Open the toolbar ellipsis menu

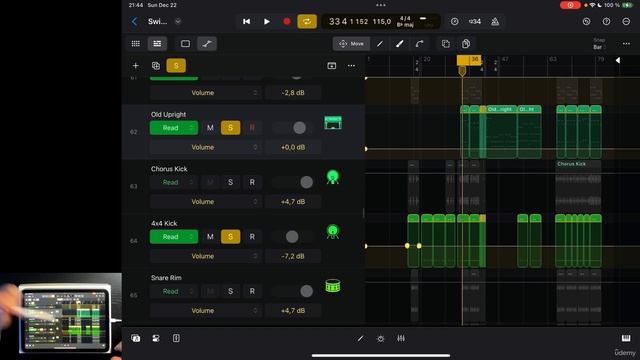click(x=626, y=44)
